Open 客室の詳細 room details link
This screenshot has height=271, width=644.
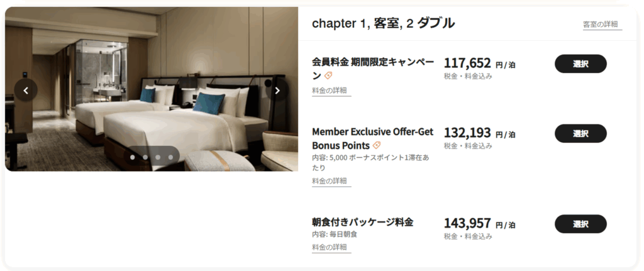(x=602, y=25)
